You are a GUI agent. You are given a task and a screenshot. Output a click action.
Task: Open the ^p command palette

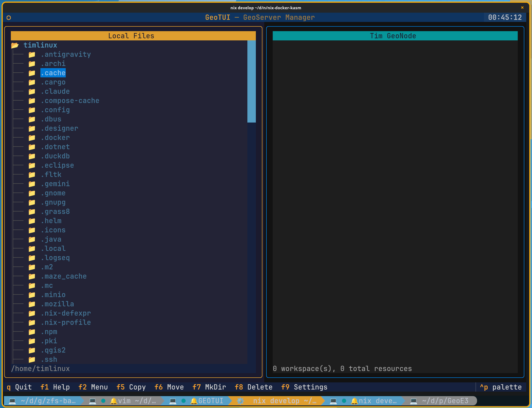click(501, 387)
